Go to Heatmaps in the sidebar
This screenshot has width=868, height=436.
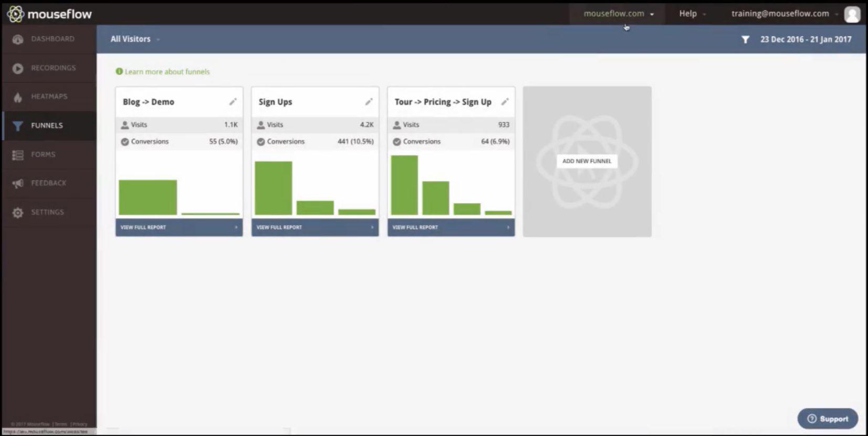pos(49,97)
